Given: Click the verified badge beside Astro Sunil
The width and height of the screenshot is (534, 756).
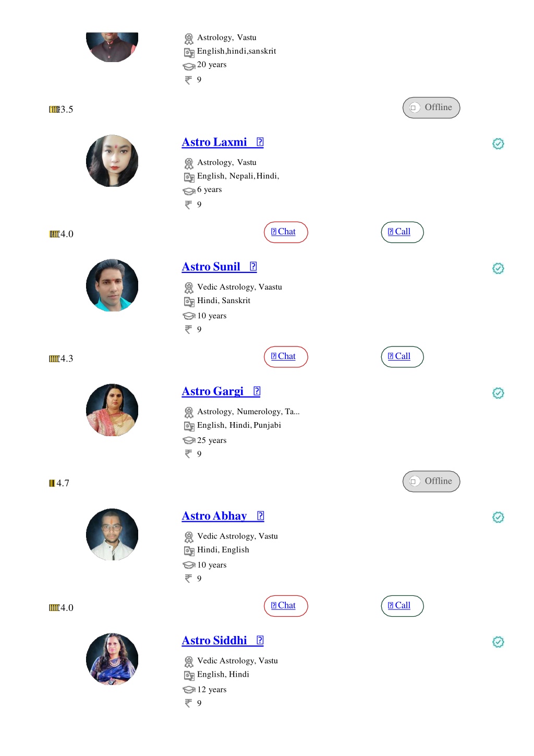Looking at the screenshot, I should click(498, 268).
